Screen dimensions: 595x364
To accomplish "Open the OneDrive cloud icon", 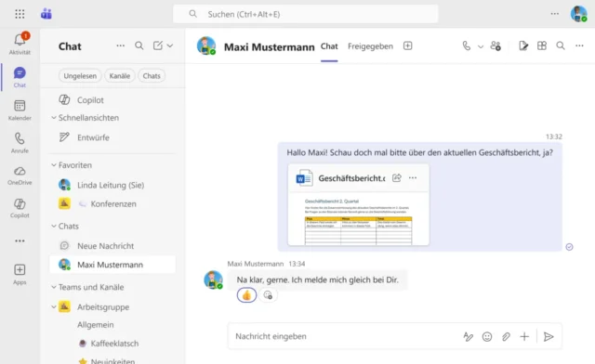I will pos(20,171).
